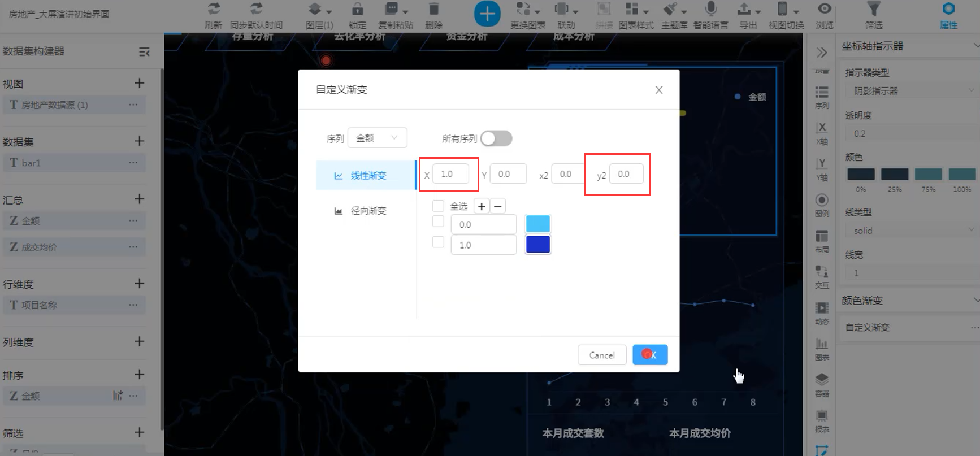
Task: Add a new 视图 with plus
Action: click(x=140, y=83)
